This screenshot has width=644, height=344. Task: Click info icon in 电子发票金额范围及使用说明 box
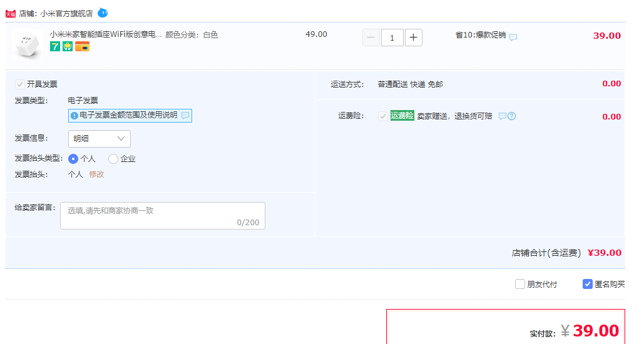[74, 116]
